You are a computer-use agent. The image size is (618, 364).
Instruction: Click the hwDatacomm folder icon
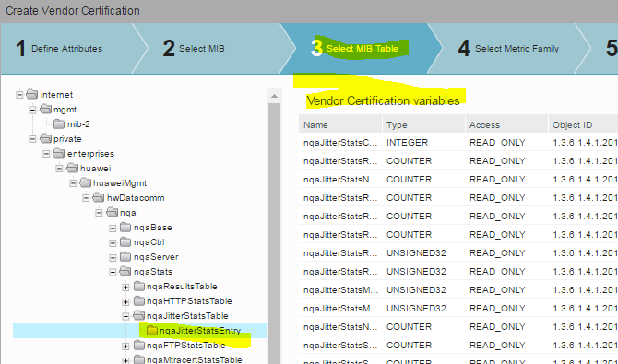tap(99, 197)
